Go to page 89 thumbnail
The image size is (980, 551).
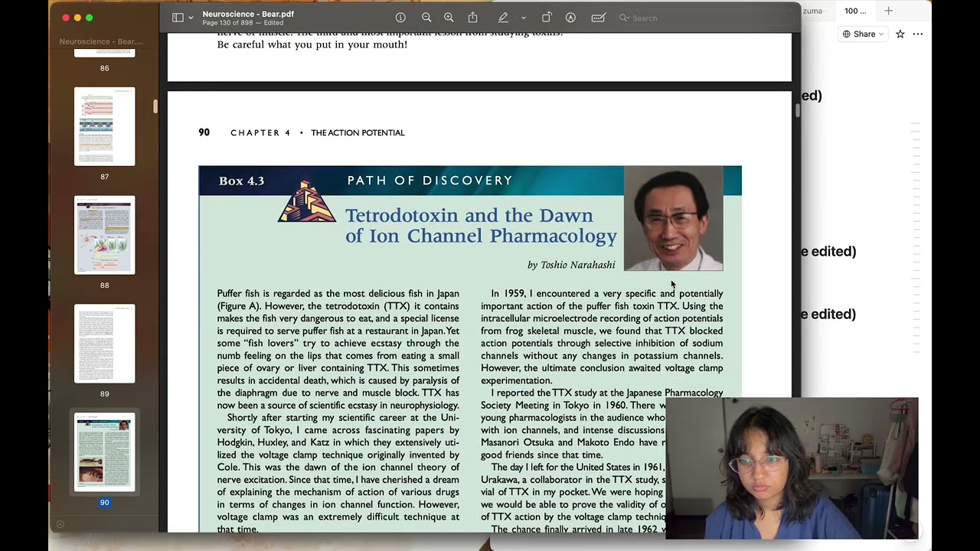pos(105,344)
